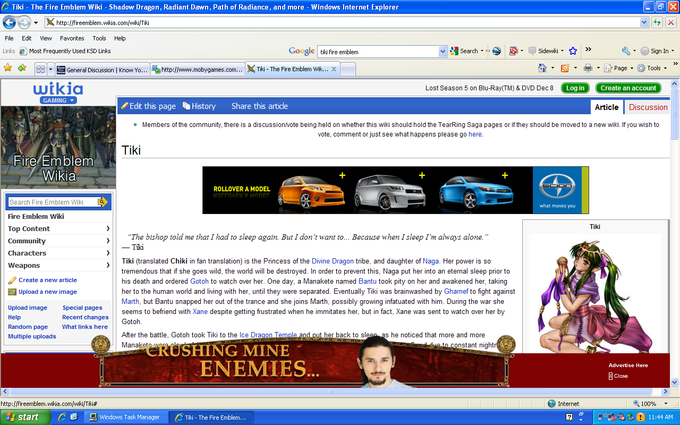680x425 pixels.
Task: Launch Internet Explorer from quick launch
Action: coord(62,417)
